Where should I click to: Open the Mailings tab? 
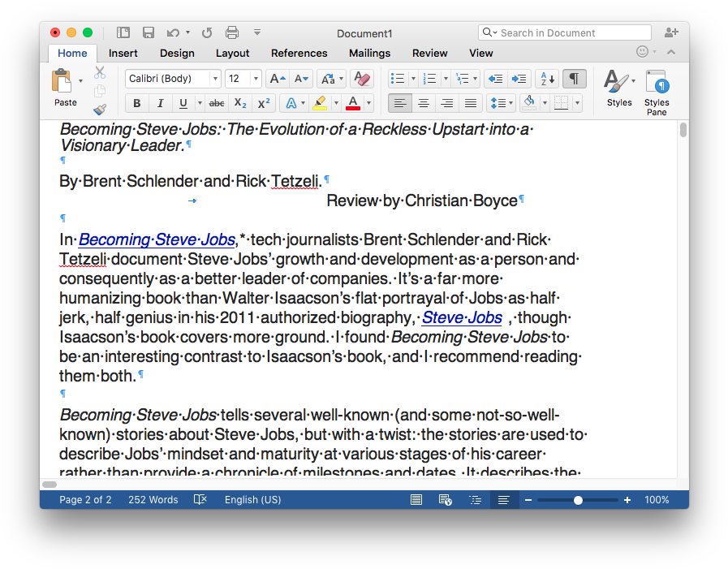tap(369, 54)
